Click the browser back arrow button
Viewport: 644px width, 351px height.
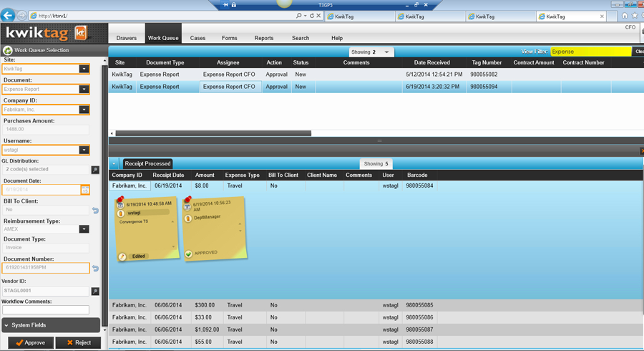(x=7, y=16)
